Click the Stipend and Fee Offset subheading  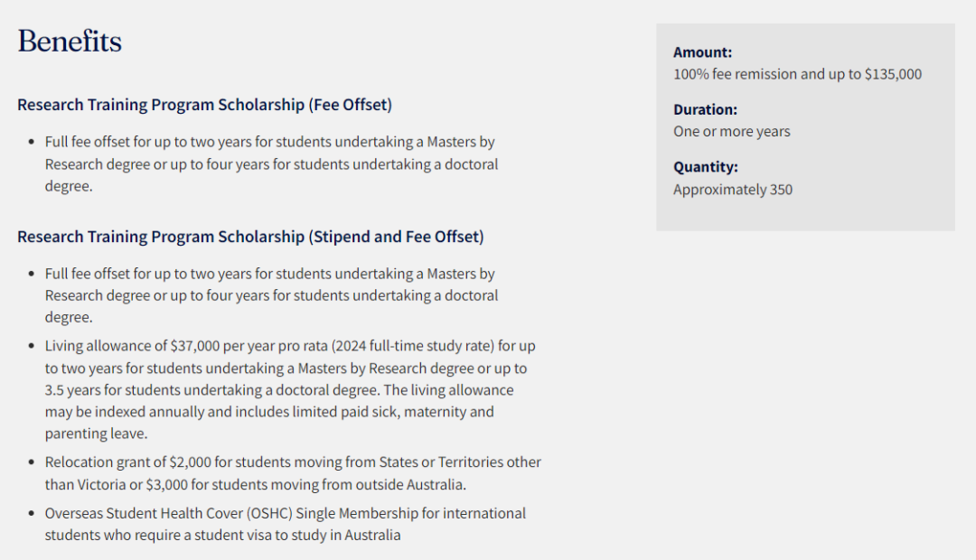[x=250, y=237]
